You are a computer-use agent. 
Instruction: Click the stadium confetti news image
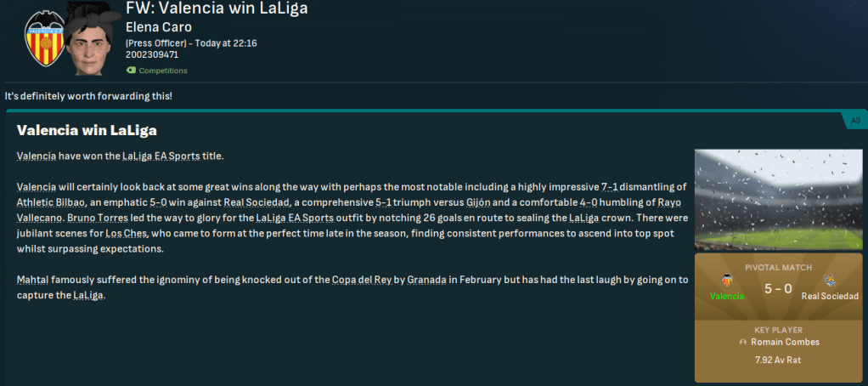[778, 201]
